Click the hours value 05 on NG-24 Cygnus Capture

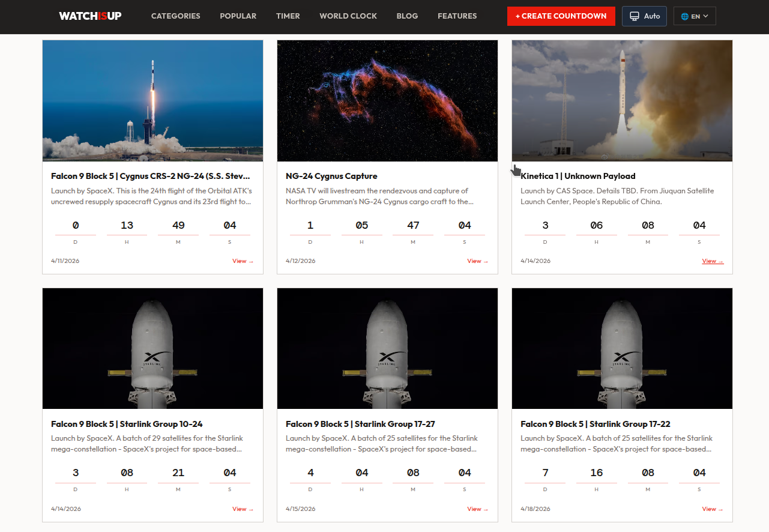tap(361, 226)
